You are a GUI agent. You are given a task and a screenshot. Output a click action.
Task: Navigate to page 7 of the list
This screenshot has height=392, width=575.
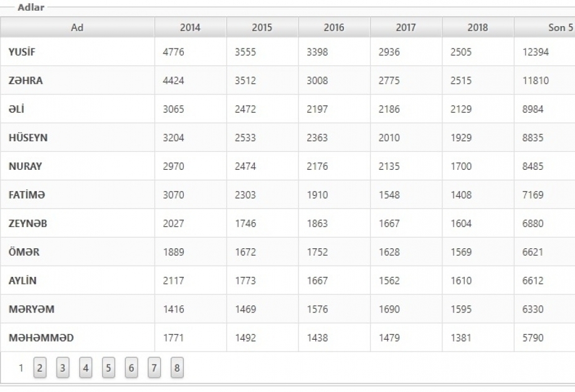(154, 368)
